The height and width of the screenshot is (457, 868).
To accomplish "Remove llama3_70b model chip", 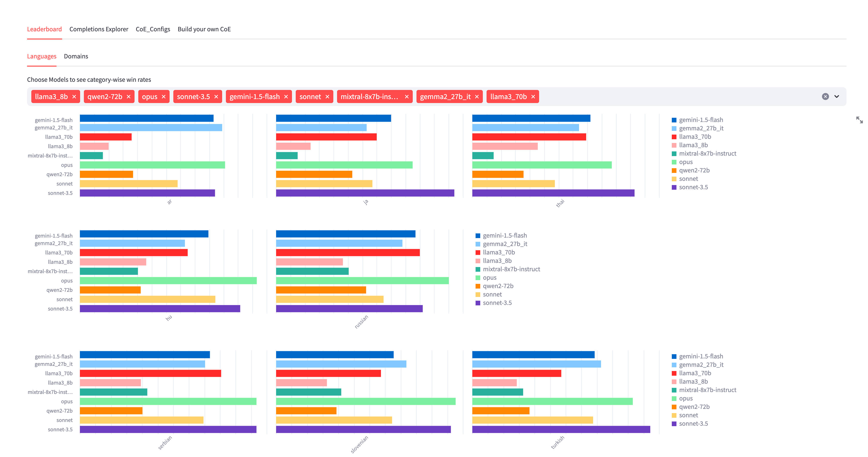I will [533, 97].
